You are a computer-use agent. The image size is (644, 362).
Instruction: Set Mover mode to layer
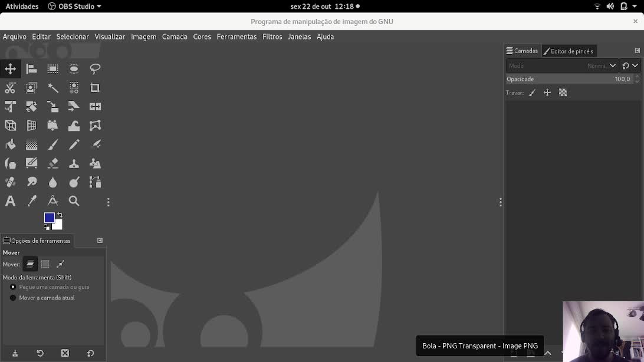point(30,264)
